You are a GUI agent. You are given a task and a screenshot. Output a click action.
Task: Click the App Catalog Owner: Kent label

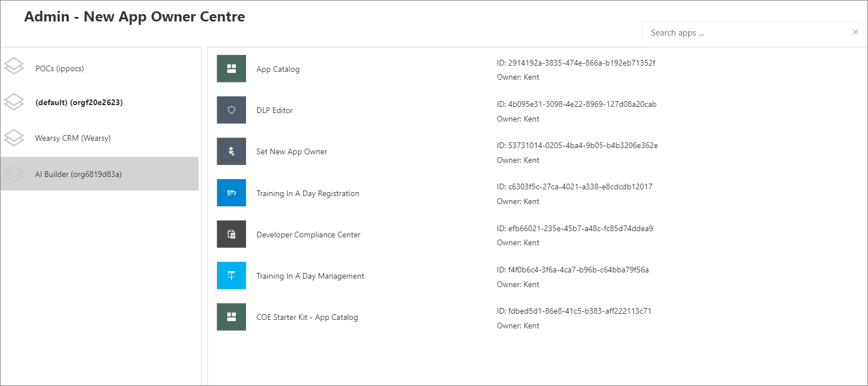click(x=517, y=77)
